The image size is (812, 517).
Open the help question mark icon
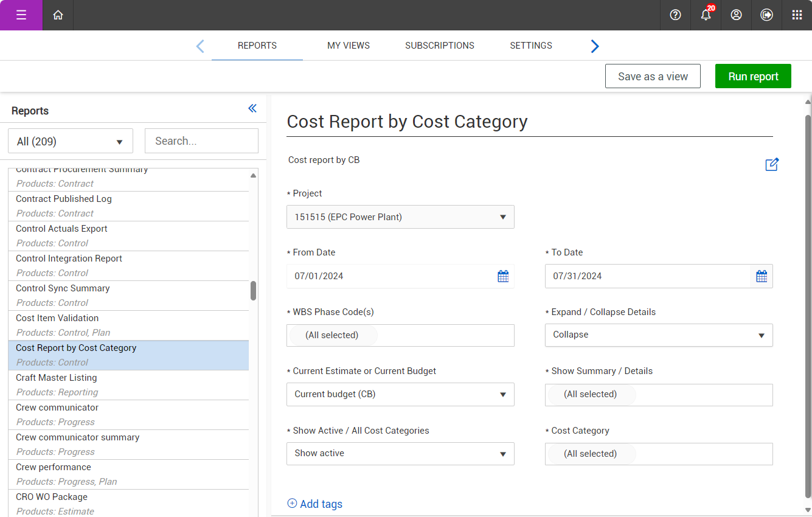pos(675,15)
